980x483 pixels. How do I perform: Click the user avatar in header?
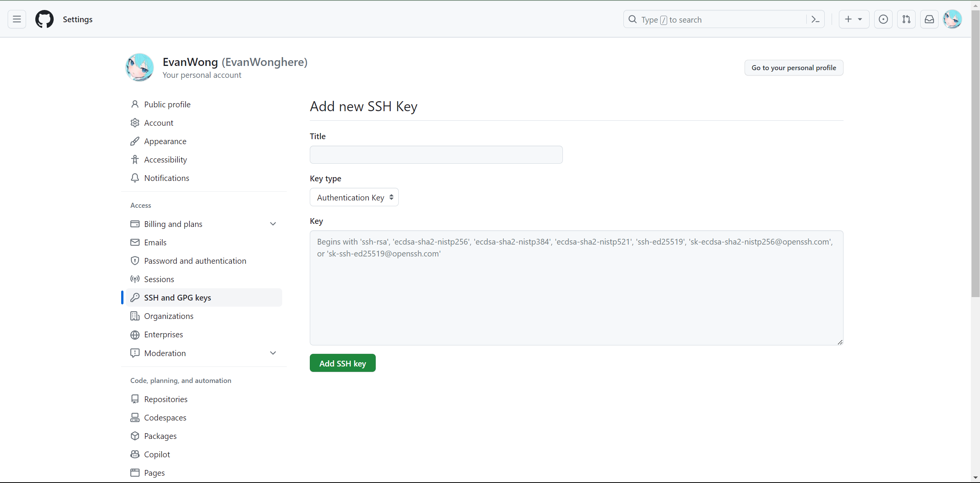pos(952,19)
